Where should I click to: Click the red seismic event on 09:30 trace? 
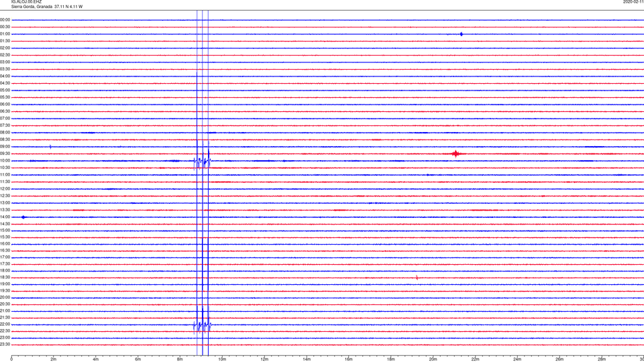tap(456, 154)
